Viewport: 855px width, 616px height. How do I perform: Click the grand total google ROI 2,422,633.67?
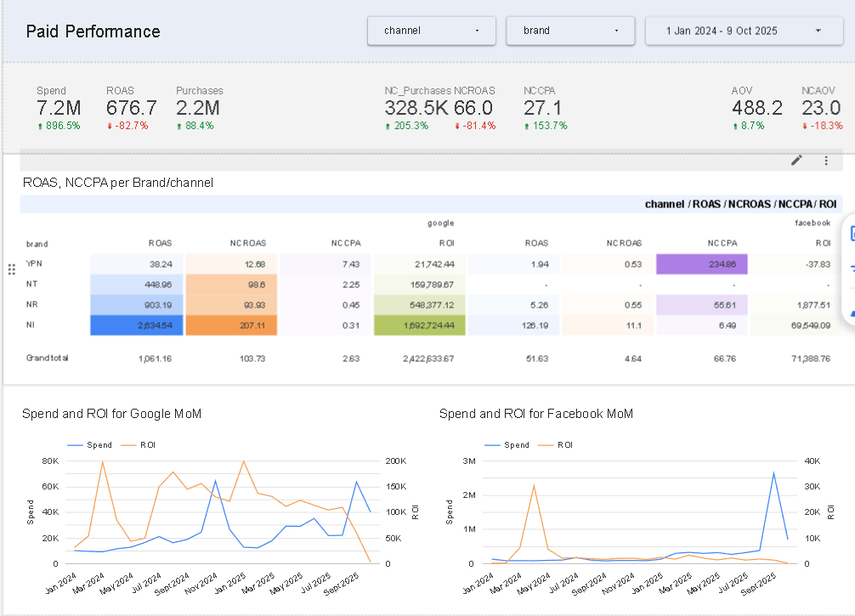[x=428, y=359]
